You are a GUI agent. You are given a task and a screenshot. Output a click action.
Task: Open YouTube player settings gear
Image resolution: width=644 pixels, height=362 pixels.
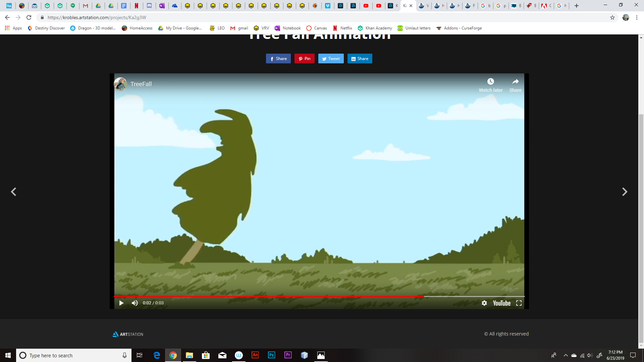pyautogui.click(x=484, y=303)
